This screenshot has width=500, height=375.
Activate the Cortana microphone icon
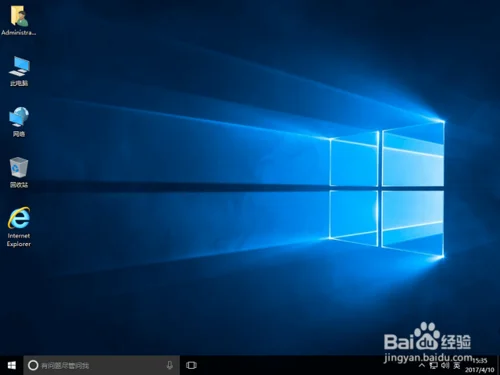coord(170,365)
